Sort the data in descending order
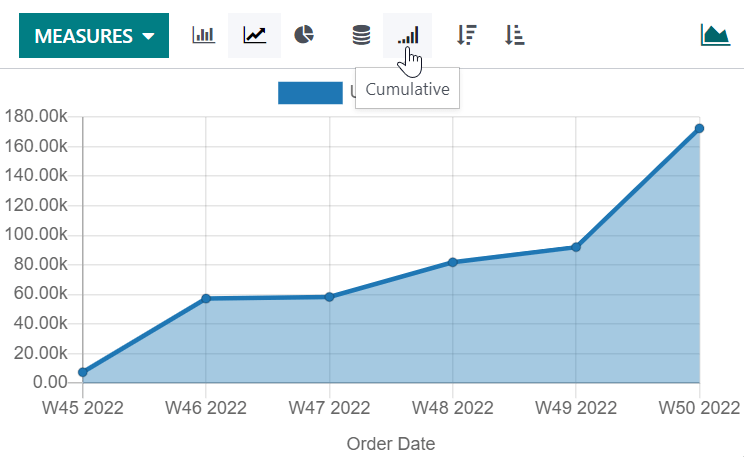 pyautogui.click(x=465, y=36)
